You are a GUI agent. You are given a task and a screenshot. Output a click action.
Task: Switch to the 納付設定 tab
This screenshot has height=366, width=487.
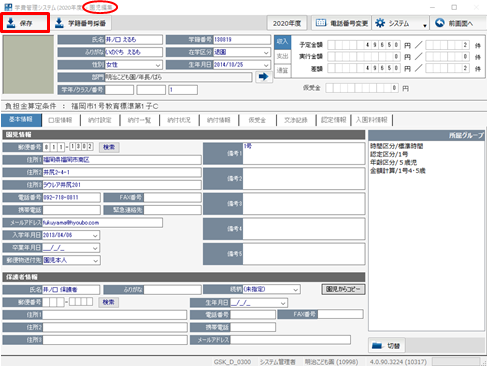[x=100, y=120]
